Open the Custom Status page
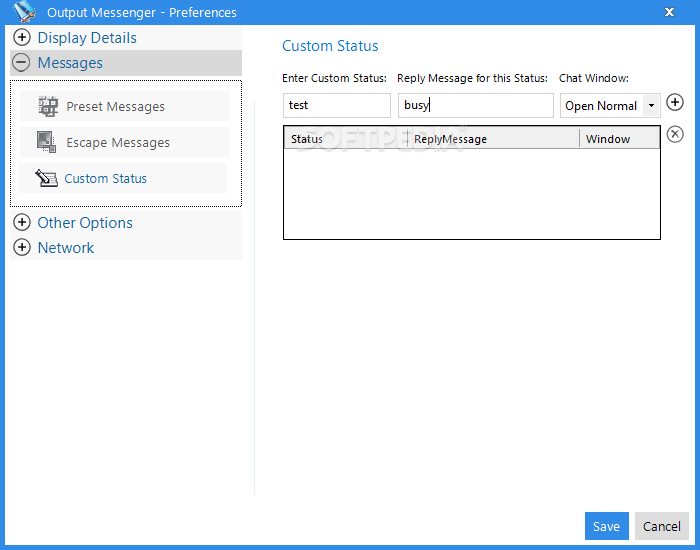This screenshot has height=550, width=700. (x=105, y=179)
